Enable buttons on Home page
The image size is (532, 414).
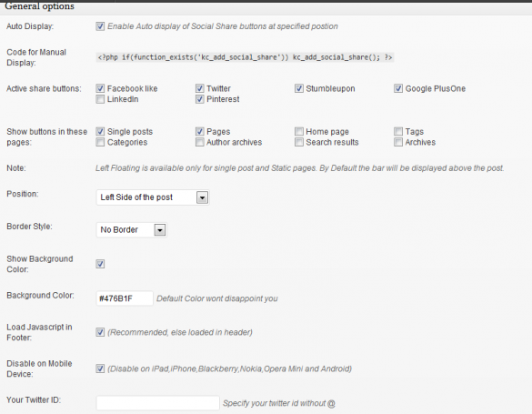click(x=299, y=131)
